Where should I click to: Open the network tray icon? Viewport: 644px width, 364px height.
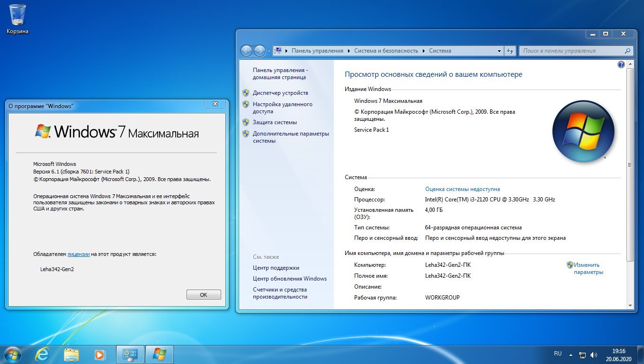tap(583, 355)
